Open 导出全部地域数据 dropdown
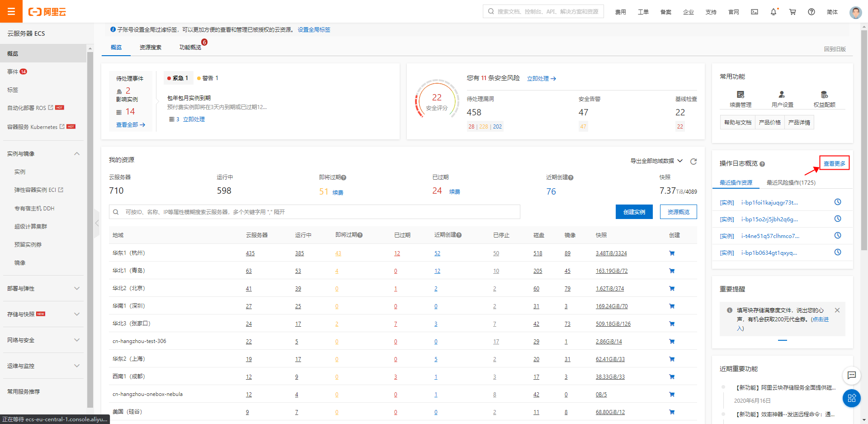Screen dimensions: 868x424 [x=656, y=161]
